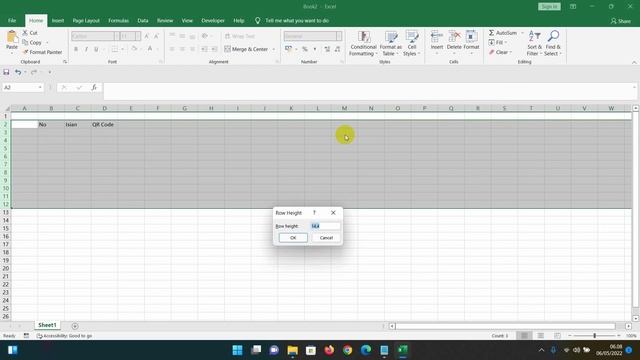Align text to the left
This screenshot has width=640, height=360.
click(x=172, y=49)
